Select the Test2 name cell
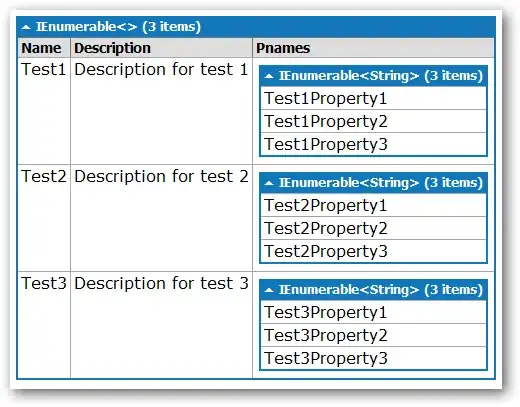The width and height of the screenshot is (520, 407). 44,218
